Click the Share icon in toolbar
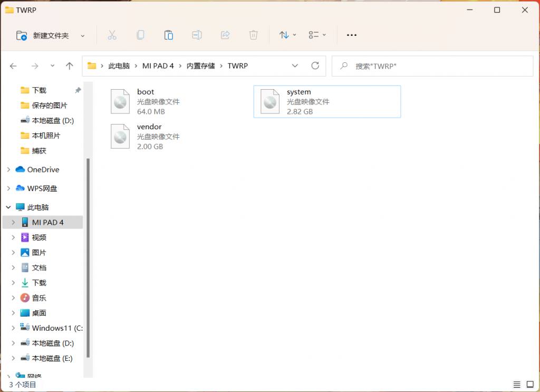The image size is (540, 392). click(225, 35)
